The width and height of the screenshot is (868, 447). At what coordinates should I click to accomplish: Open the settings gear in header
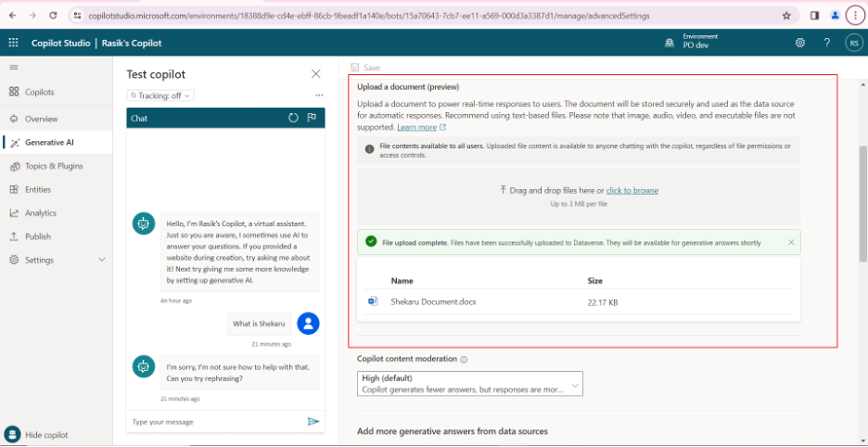pyautogui.click(x=800, y=43)
